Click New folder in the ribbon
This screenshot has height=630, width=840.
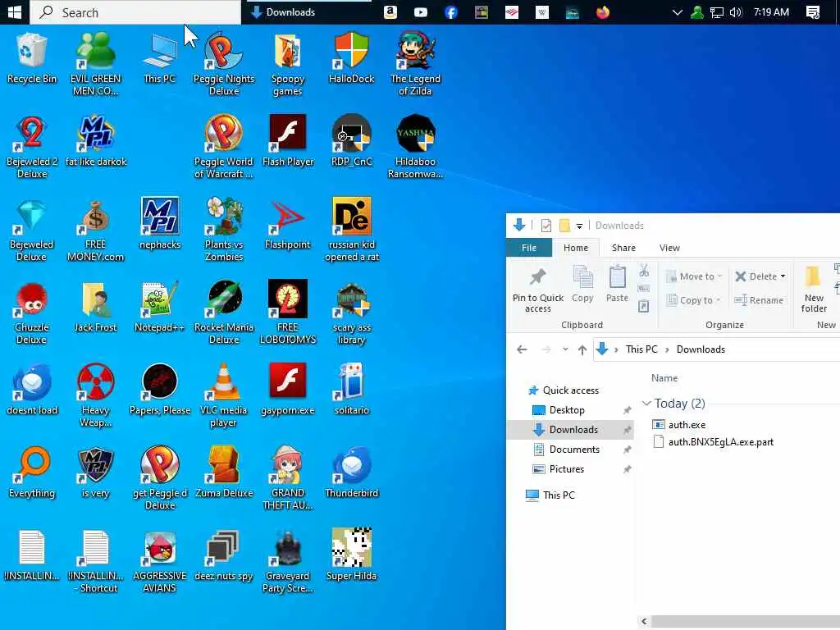pos(814,290)
